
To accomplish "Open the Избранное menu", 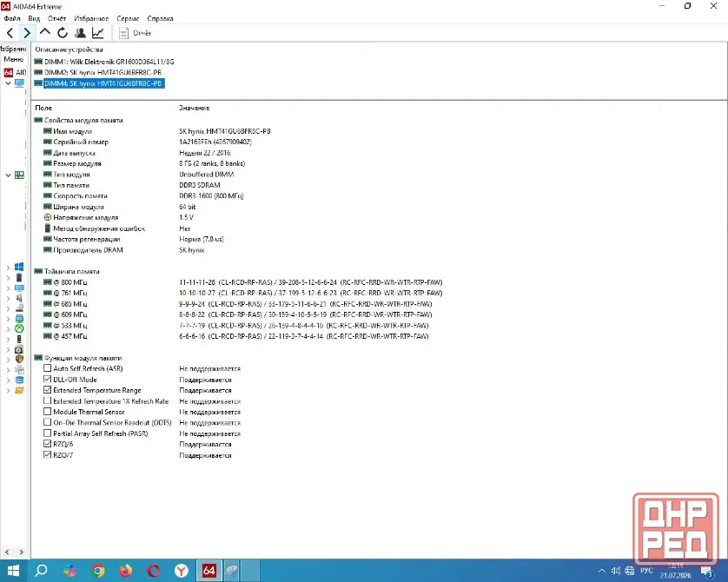I will coord(91,18).
